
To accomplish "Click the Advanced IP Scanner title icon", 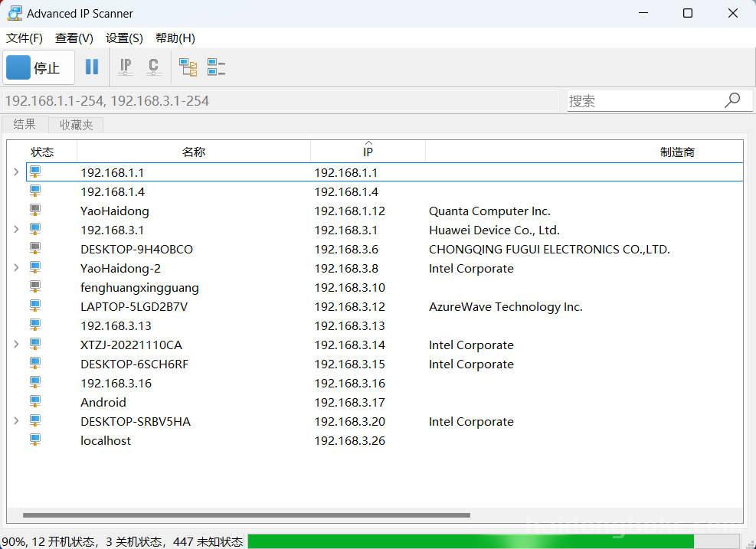I will click(15, 13).
